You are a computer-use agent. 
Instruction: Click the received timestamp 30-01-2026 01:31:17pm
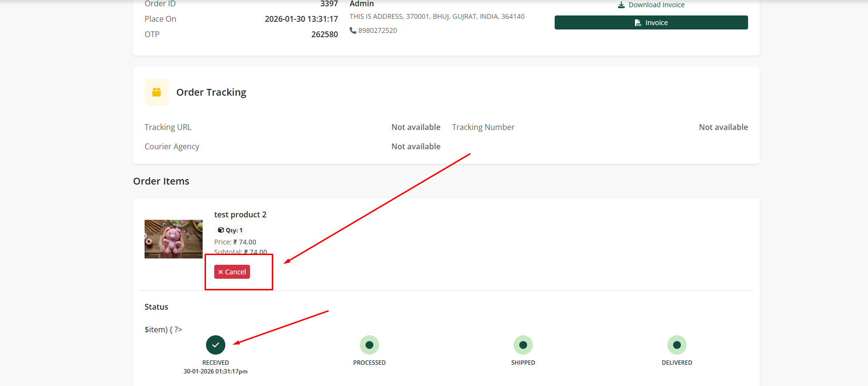tap(216, 372)
